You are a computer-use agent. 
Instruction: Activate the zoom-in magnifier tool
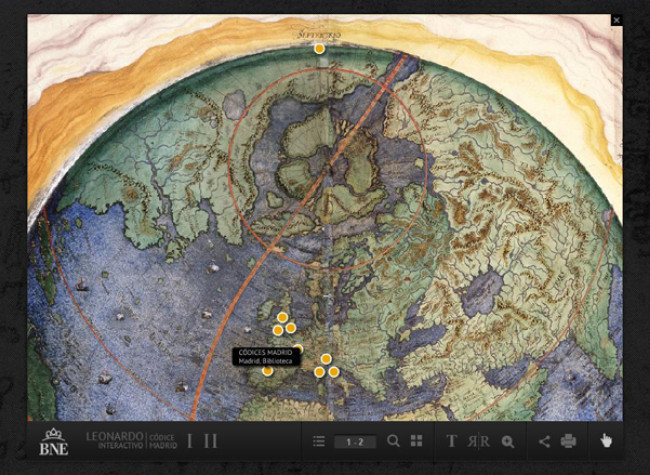coord(508,442)
